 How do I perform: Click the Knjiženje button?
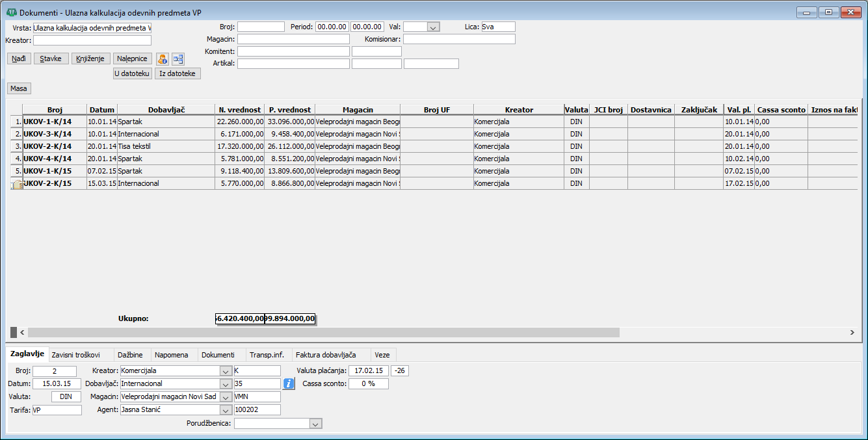tap(90, 58)
